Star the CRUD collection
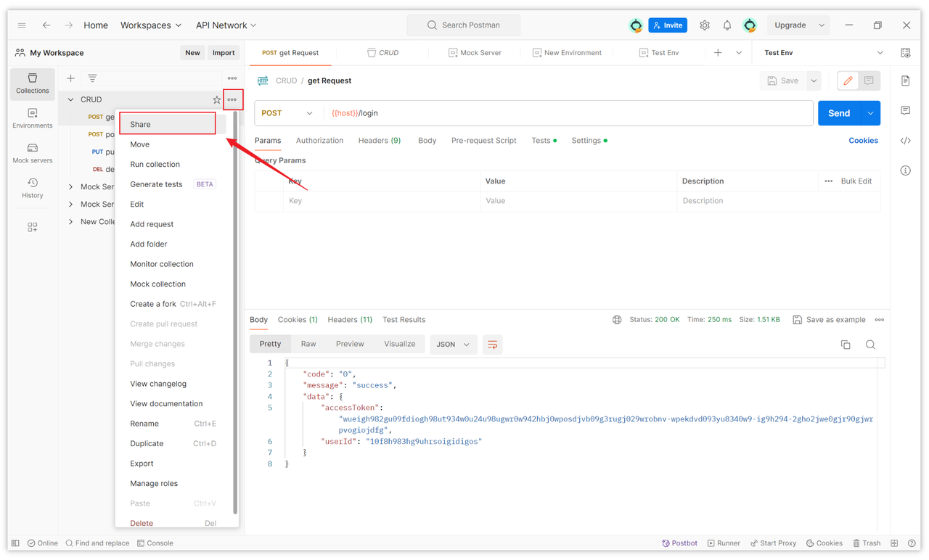 point(216,99)
